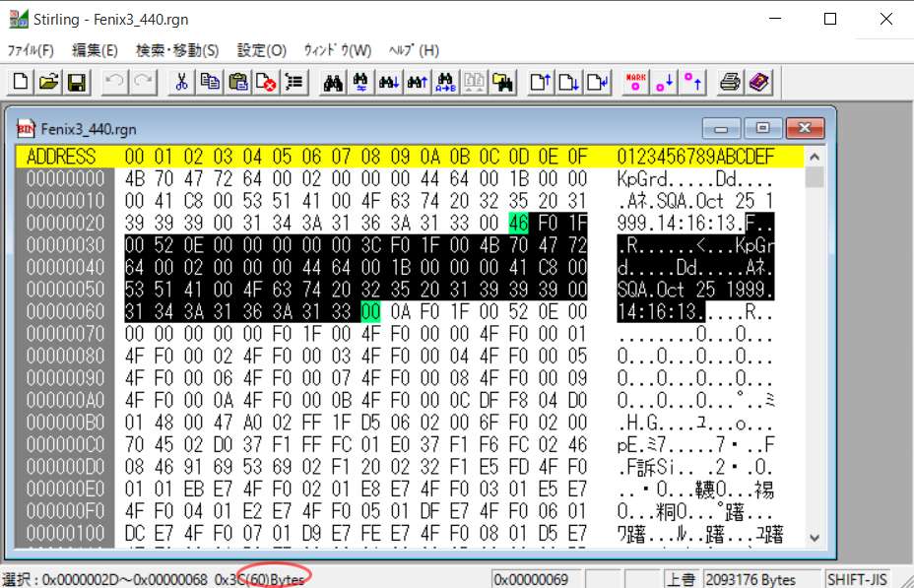Maximize the Fenix3_440.rgn child window
The height and width of the screenshot is (588, 914).
click(763, 128)
